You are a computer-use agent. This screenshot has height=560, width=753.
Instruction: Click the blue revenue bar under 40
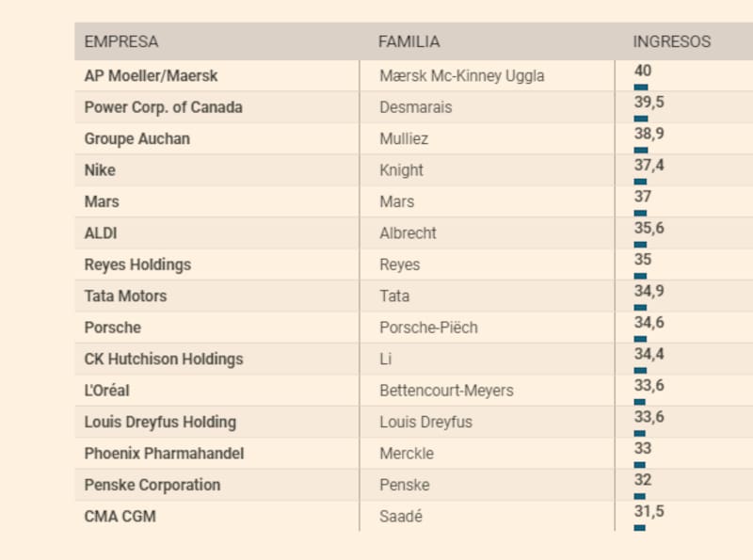[x=640, y=87]
